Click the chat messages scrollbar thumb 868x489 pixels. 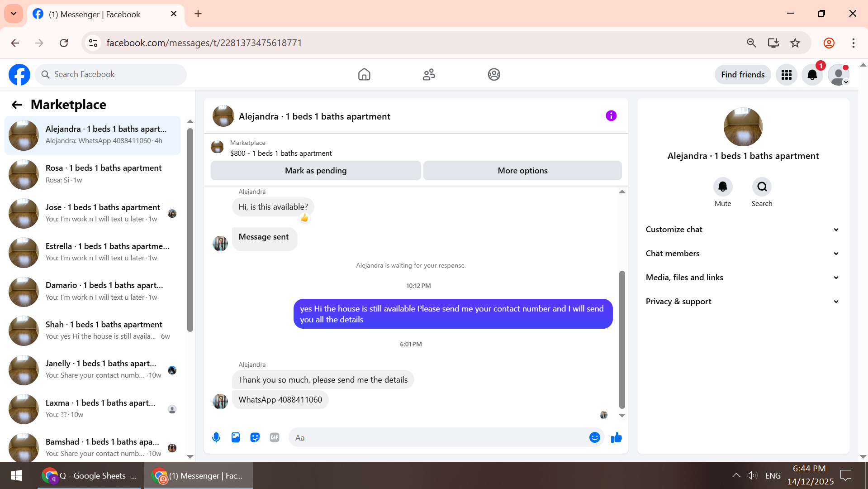(622, 340)
